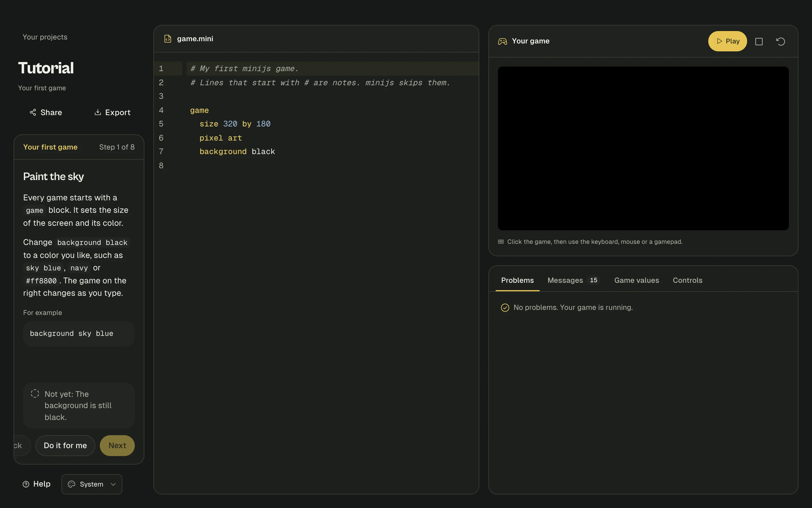Click line number 1 in gutter
This screenshot has width=812, height=508.
click(161, 69)
